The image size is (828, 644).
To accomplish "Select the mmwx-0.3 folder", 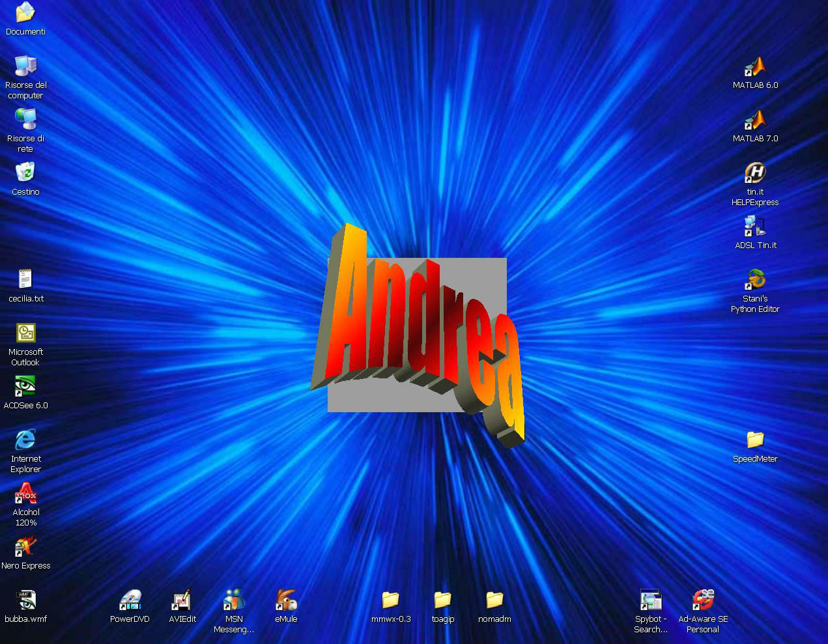I will [x=390, y=600].
